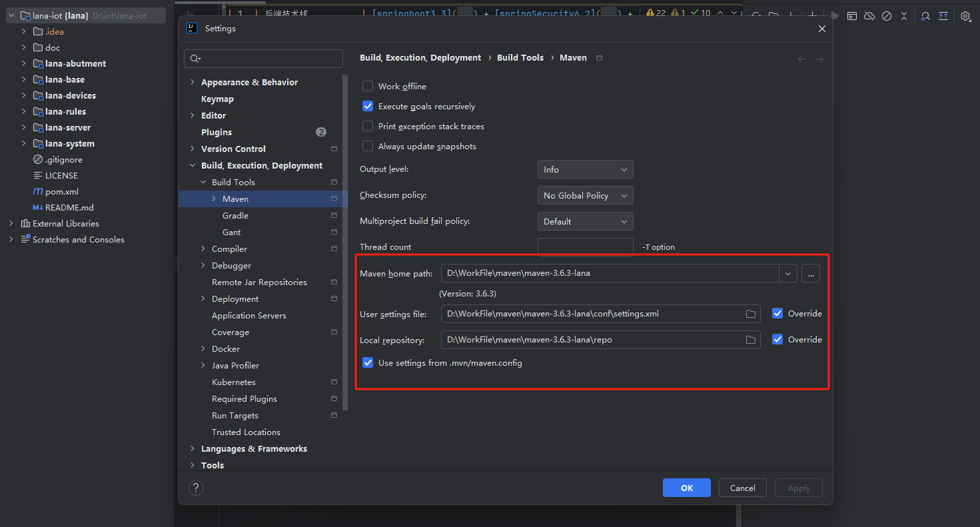This screenshot has width=980, height=527.
Task: Expand the Appearance & Behavior settings section
Action: pyautogui.click(x=193, y=83)
